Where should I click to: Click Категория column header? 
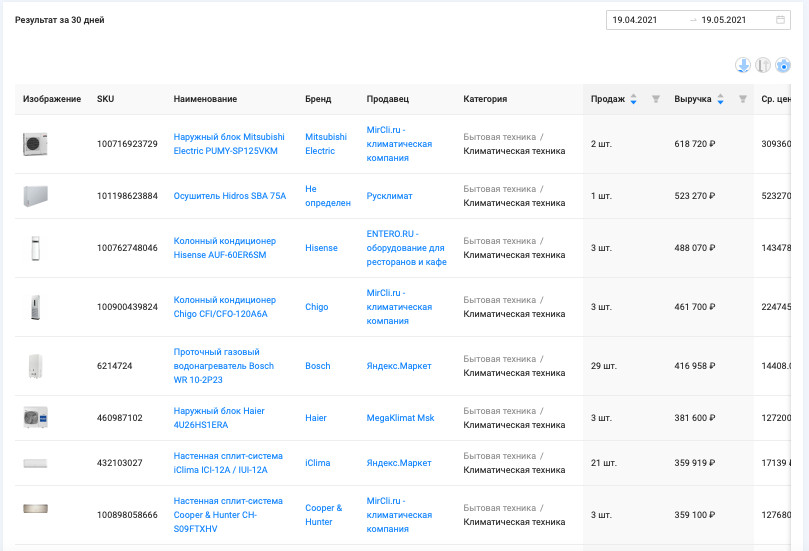[x=485, y=99]
